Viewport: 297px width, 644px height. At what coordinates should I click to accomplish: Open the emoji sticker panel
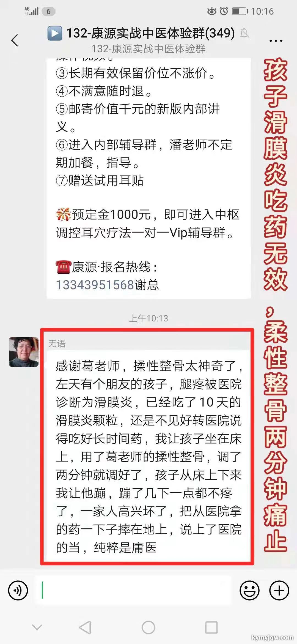pyautogui.click(x=249, y=590)
